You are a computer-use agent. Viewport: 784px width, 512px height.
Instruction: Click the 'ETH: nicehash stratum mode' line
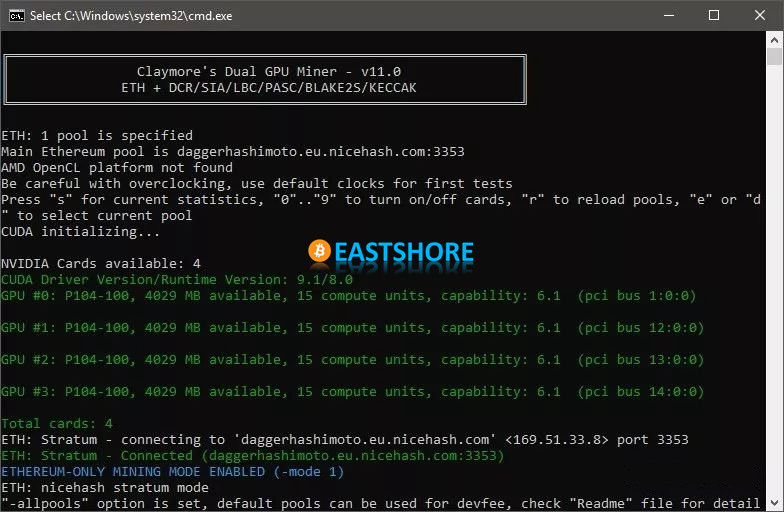(x=105, y=488)
